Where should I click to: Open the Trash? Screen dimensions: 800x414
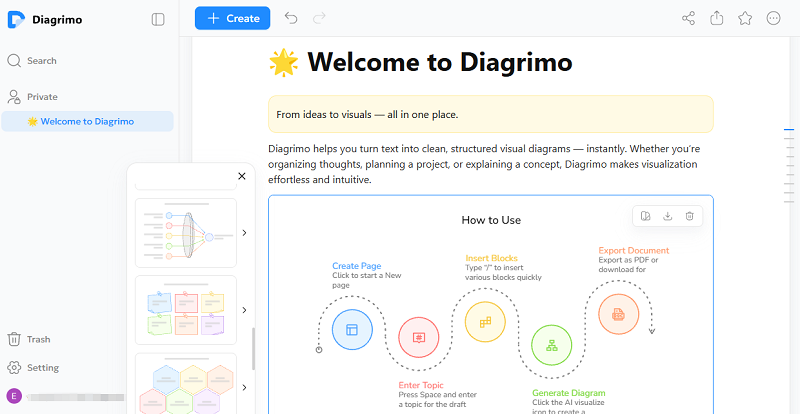click(38, 339)
